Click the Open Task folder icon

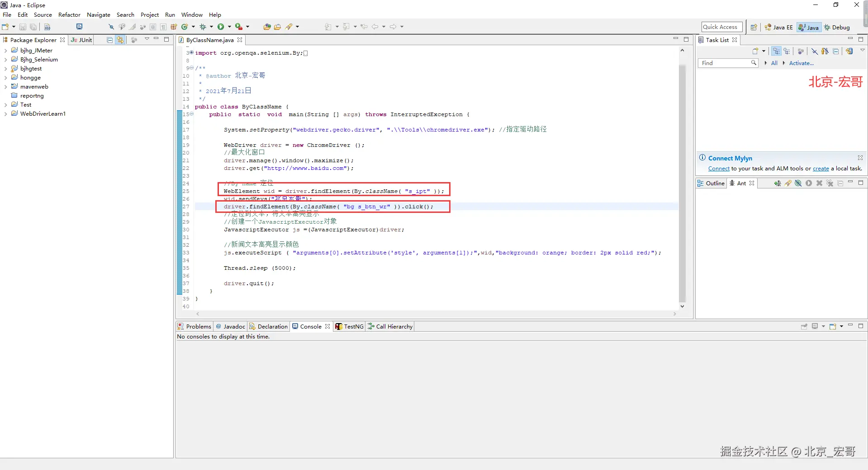[x=277, y=27]
